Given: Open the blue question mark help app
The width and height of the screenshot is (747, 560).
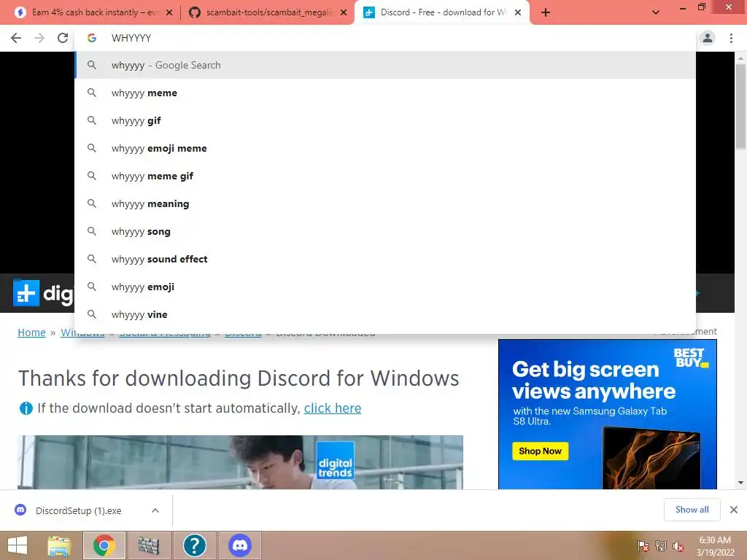Looking at the screenshot, I should 194,545.
